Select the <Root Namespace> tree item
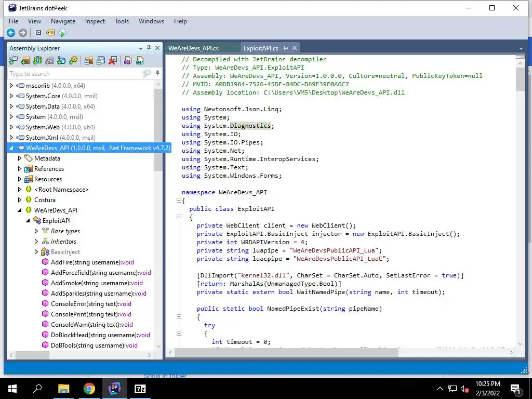 [61, 189]
